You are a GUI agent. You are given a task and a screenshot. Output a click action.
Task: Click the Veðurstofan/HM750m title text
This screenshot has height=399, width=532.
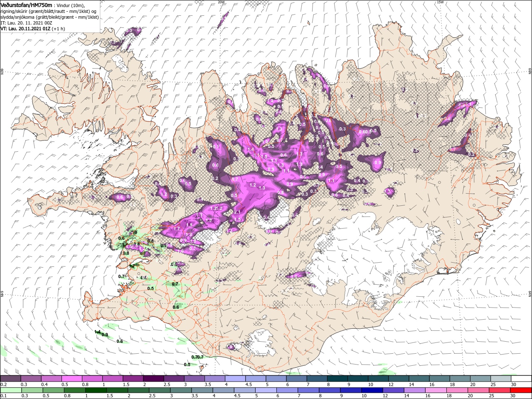pyautogui.click(x=26, y=5)
